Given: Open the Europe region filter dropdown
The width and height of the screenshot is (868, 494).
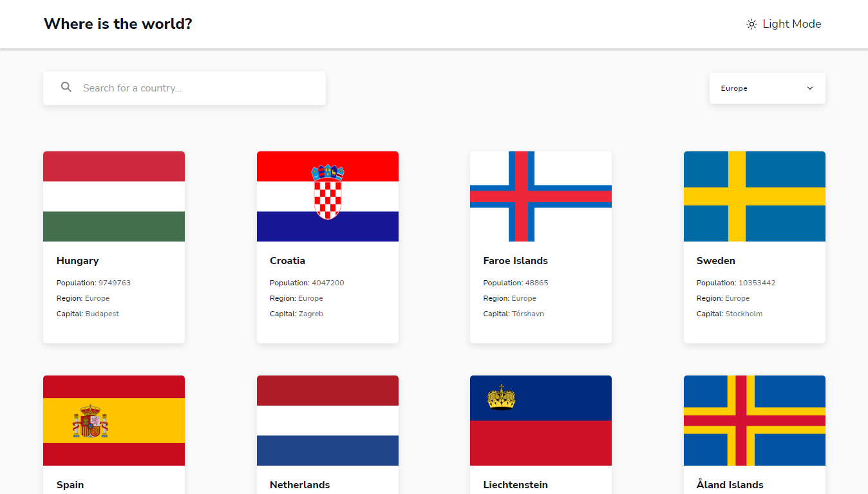Looking at the screenshot, I should pyautogui.click(x=767, y=88).
